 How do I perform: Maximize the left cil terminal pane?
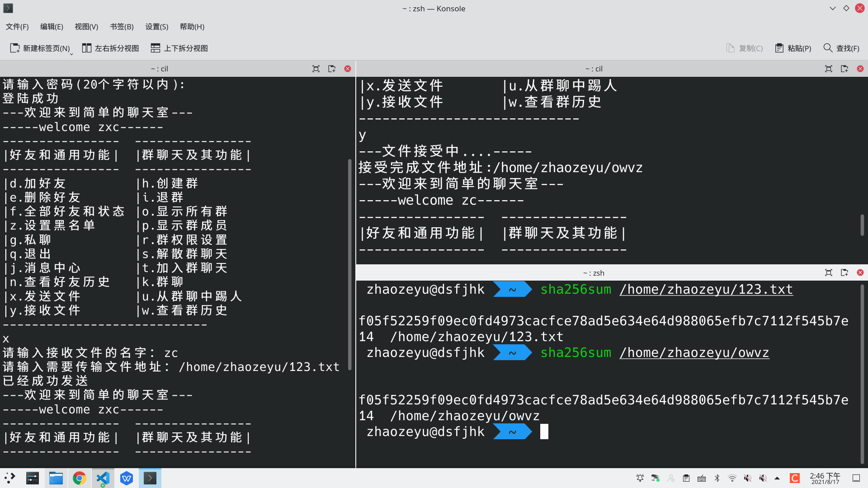(316, 69)
